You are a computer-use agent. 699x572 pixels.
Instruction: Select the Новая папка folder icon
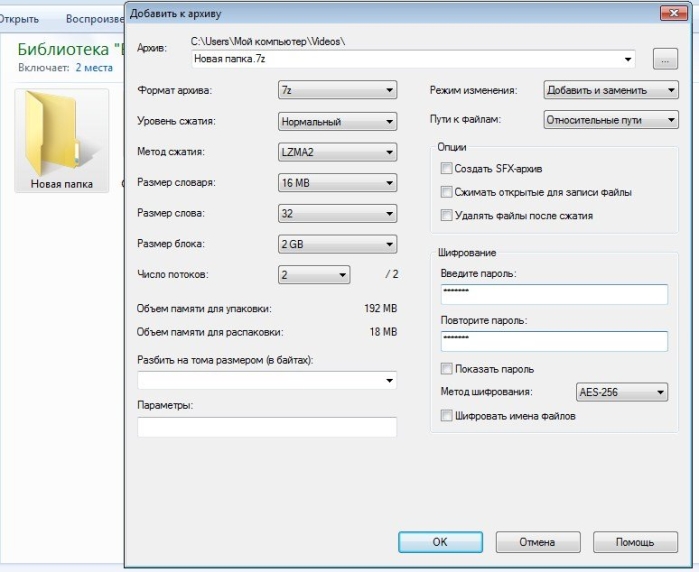coord(62,141)
